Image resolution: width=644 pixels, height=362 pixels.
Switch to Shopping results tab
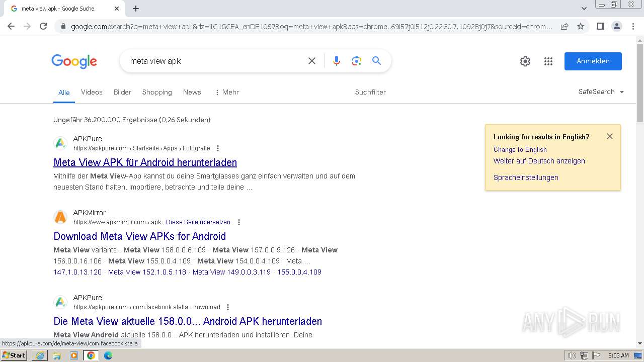point(157,92)
